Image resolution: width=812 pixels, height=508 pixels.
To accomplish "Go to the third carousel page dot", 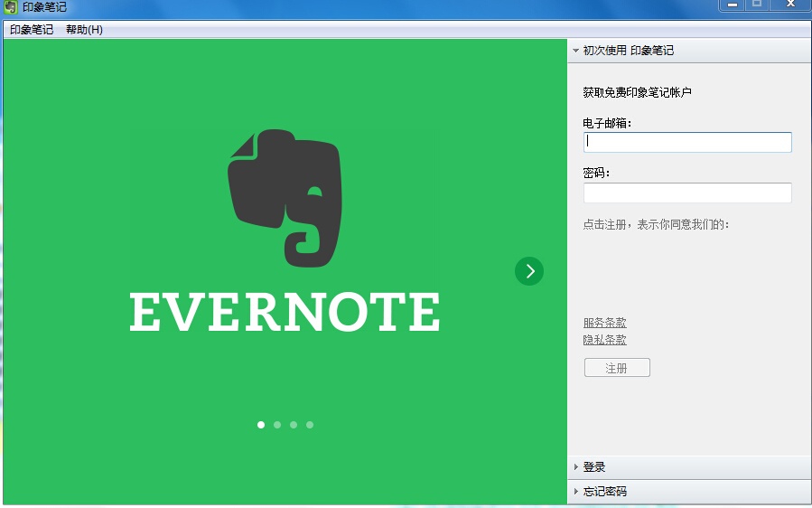I will coord(294,424).
